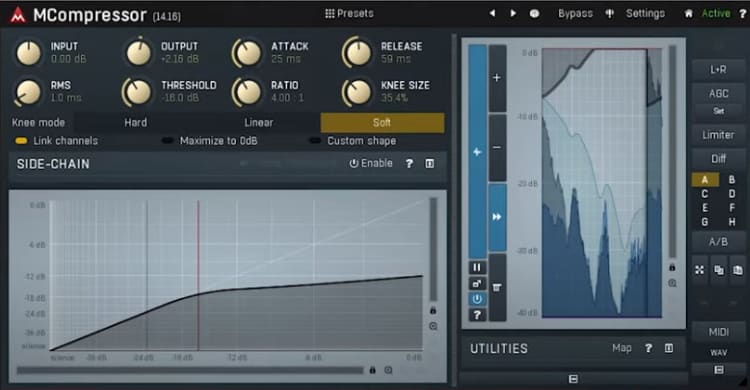
Task: Open the Presets browser
Action: 349,13
